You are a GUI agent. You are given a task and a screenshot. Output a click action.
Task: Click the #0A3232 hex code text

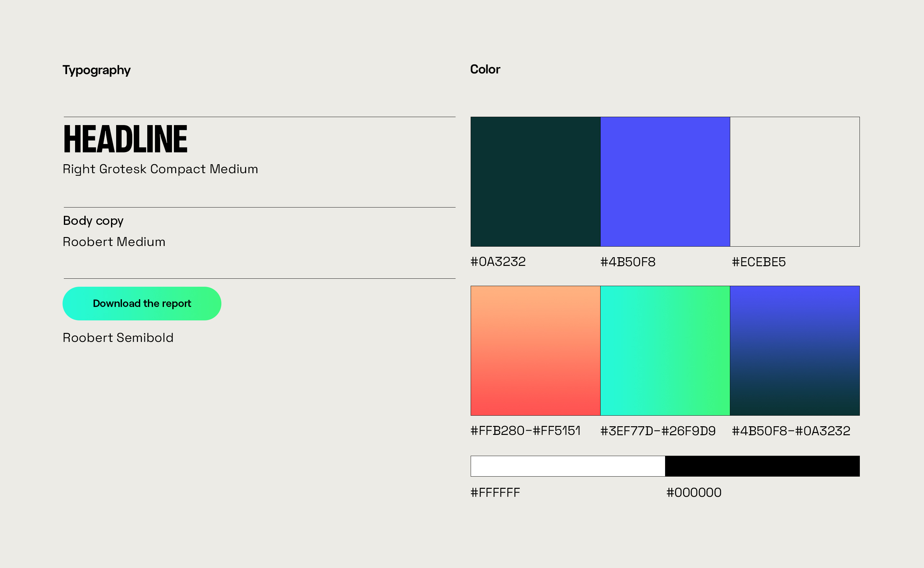point(498,262)
